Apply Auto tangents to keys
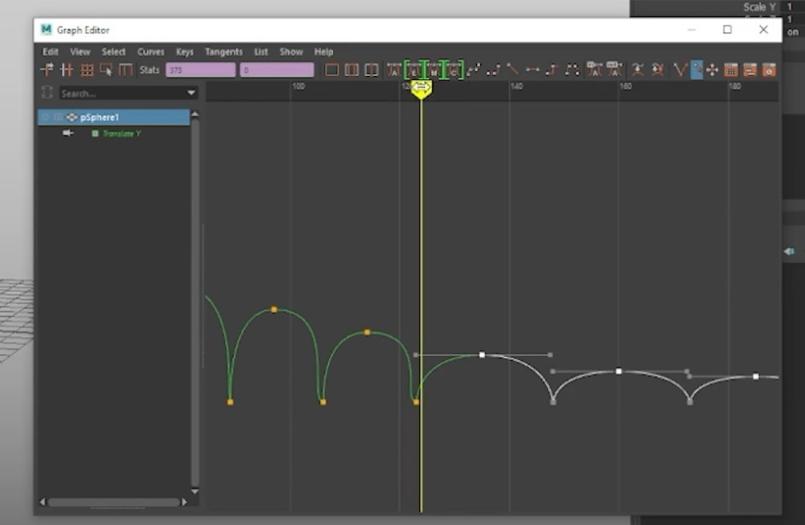The height and width of the screenshot is (525, 805). point(394,70)
